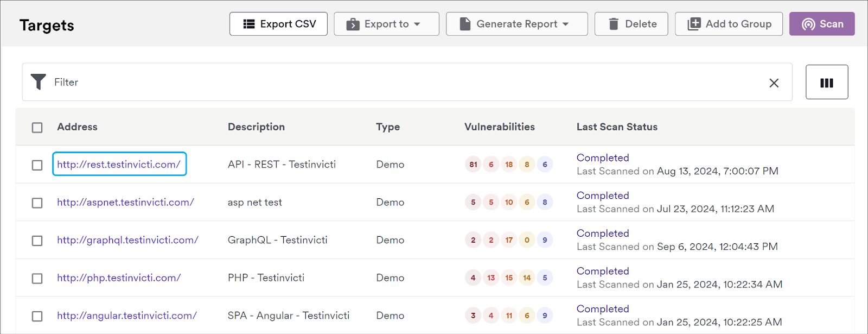Click the Delete button
The height and width of the screenshot is (334, 868).
pyautogui.click(x=631, y=24)
